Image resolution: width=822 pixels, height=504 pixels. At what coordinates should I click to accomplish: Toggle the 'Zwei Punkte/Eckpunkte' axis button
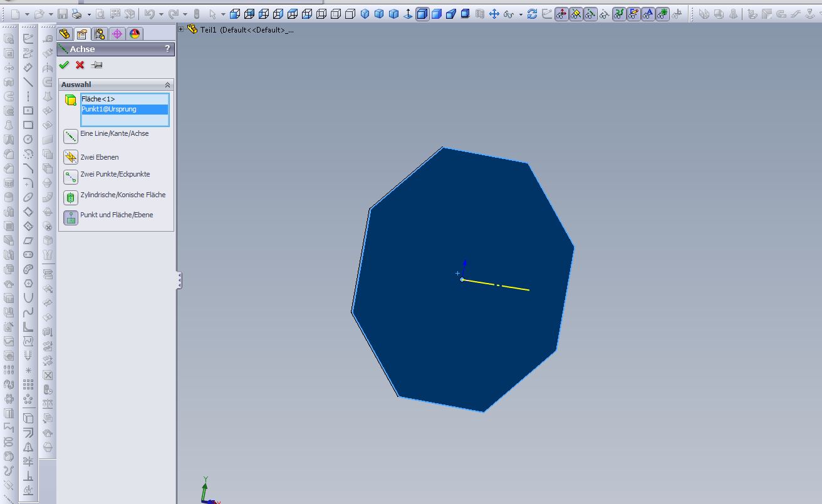(x=71, y=177)
